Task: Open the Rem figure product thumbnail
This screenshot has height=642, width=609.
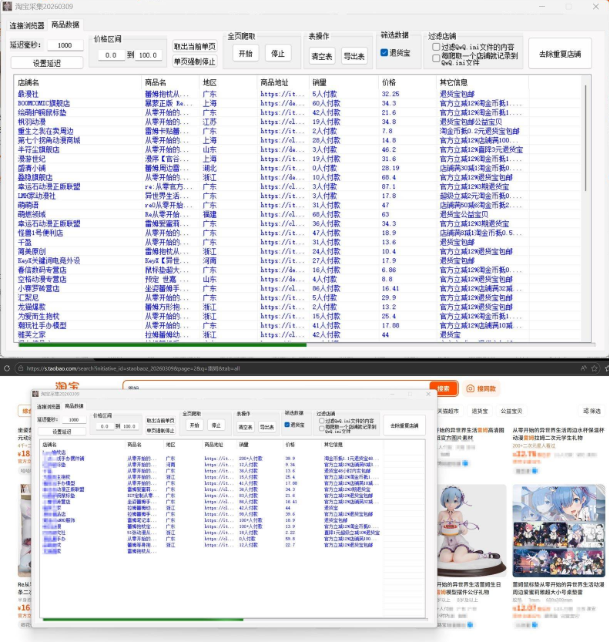Action: click(x=472, y=531)
